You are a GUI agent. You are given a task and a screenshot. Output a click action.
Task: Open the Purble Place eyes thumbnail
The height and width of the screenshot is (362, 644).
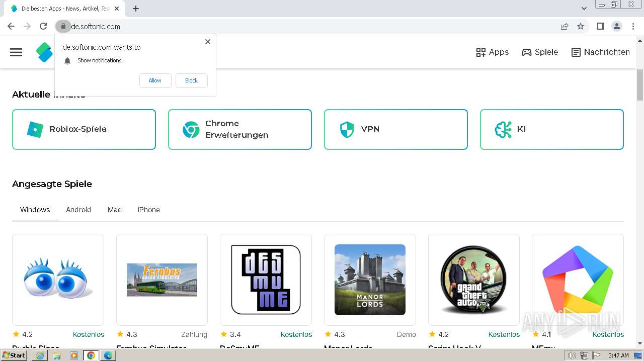58,280
